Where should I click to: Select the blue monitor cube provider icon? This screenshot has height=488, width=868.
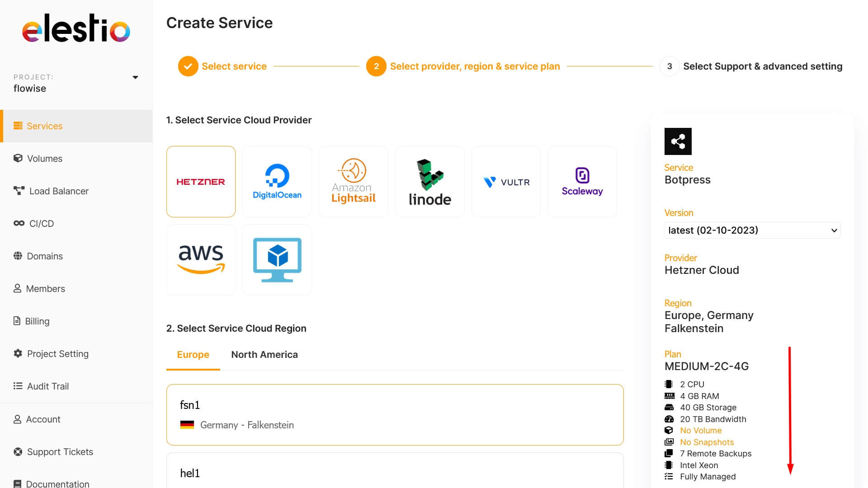pos(277,260)
